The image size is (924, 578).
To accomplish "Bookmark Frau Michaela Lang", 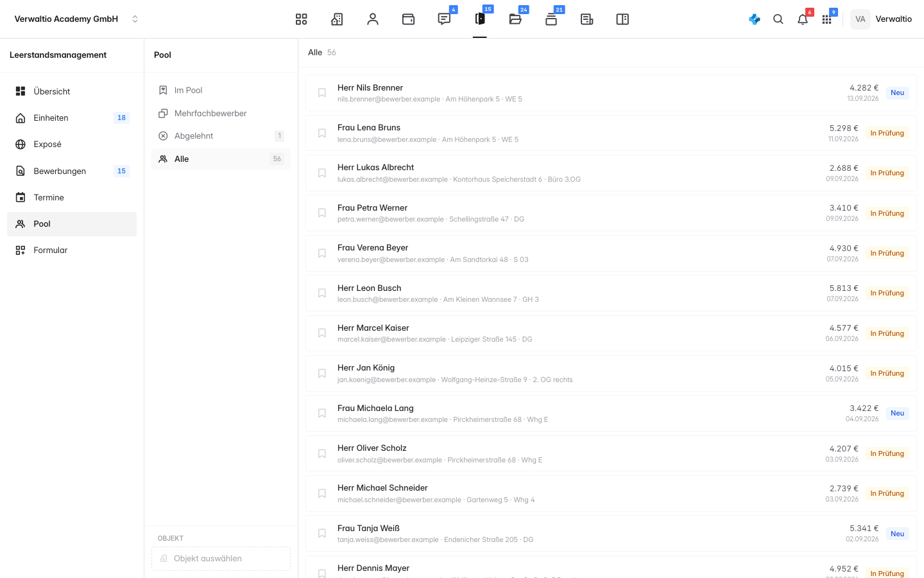I will tap(322, 413).
